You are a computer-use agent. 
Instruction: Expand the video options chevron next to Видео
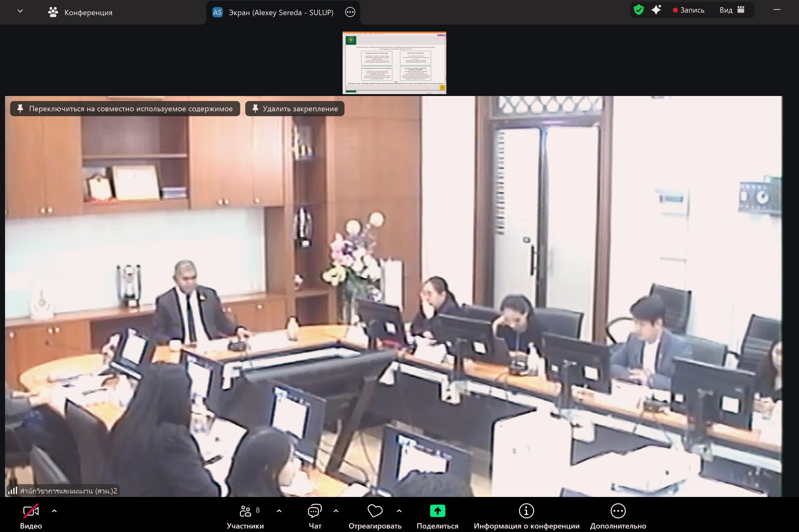[x=54, y=511]
